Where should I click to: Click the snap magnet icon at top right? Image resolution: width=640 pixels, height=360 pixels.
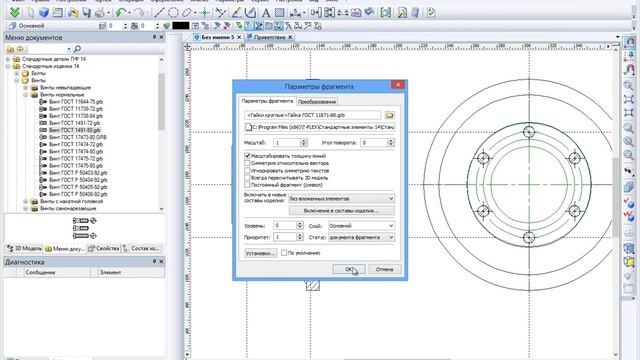pyautogui.click(x=630, y=42)
